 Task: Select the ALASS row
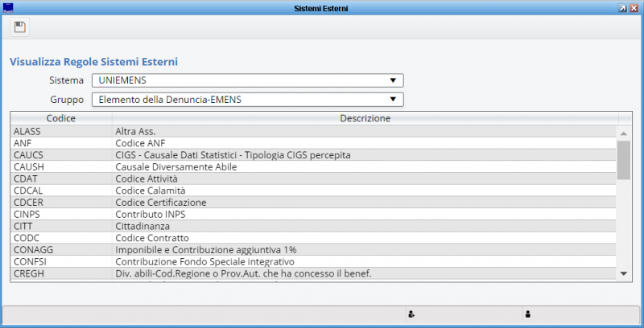[x=313, y=131]
